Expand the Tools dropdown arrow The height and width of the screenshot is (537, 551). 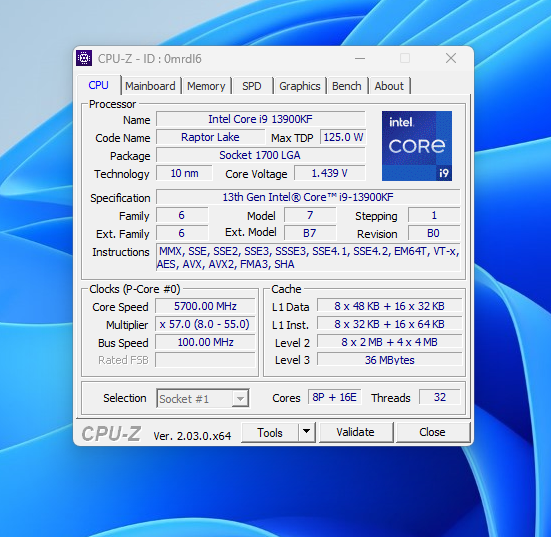coord(306,433)
